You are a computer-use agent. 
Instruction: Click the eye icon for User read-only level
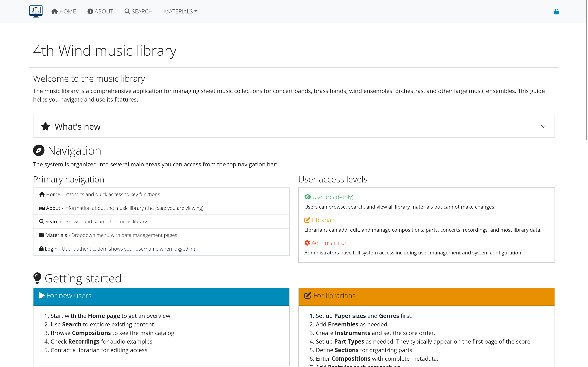tap(307, 197)
